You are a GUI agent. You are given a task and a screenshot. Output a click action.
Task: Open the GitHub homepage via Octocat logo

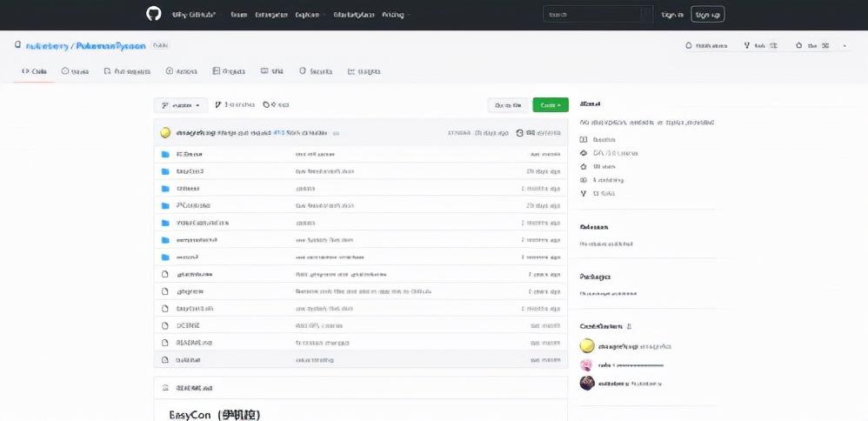coord(153,15)
